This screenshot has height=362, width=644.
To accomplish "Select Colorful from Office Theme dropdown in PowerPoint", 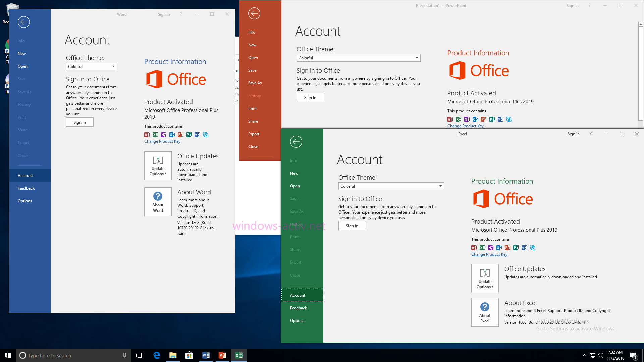I will [358, 57].
